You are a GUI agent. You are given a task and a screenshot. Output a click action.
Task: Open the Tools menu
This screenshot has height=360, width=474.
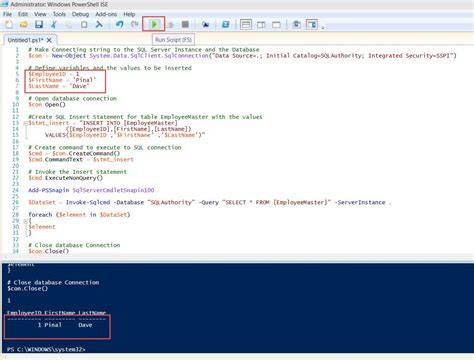click(x=59, y=14)
